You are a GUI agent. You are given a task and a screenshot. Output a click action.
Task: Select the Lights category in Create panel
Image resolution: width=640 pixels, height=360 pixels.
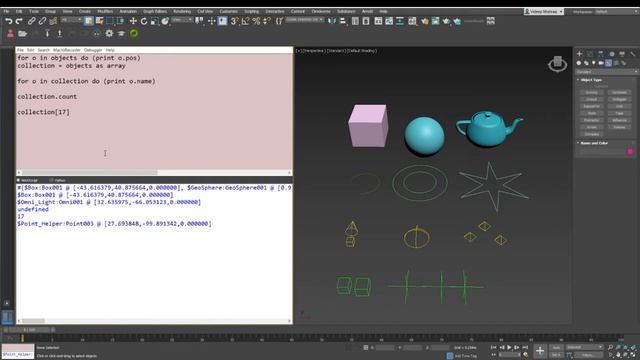click(593, 63)
